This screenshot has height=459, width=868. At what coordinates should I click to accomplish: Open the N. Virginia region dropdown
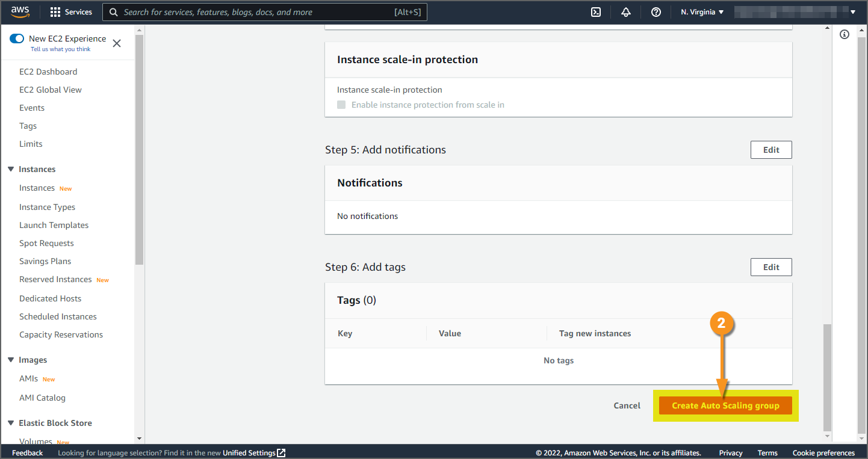[702, 12]
